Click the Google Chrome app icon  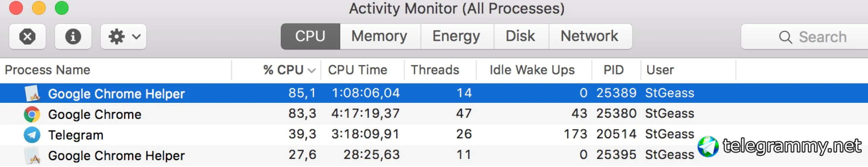32,114
